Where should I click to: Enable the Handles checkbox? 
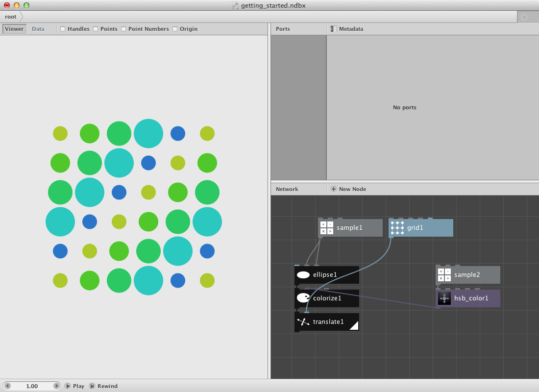pos(63,29)
